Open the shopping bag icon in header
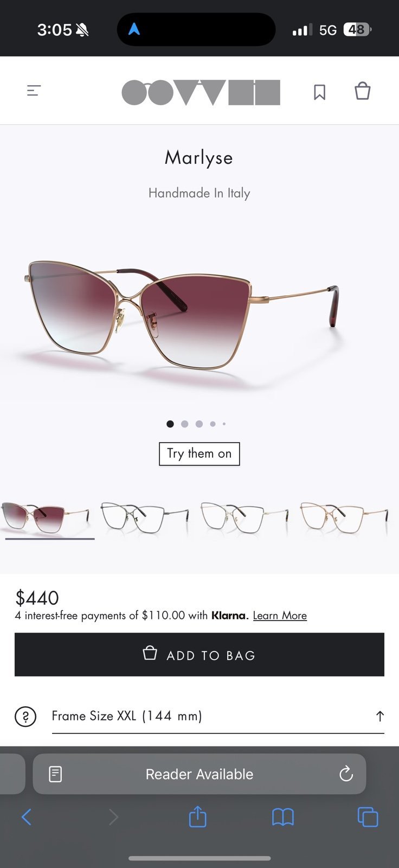This screenshot has height=868, width=399. click(362, 91)
